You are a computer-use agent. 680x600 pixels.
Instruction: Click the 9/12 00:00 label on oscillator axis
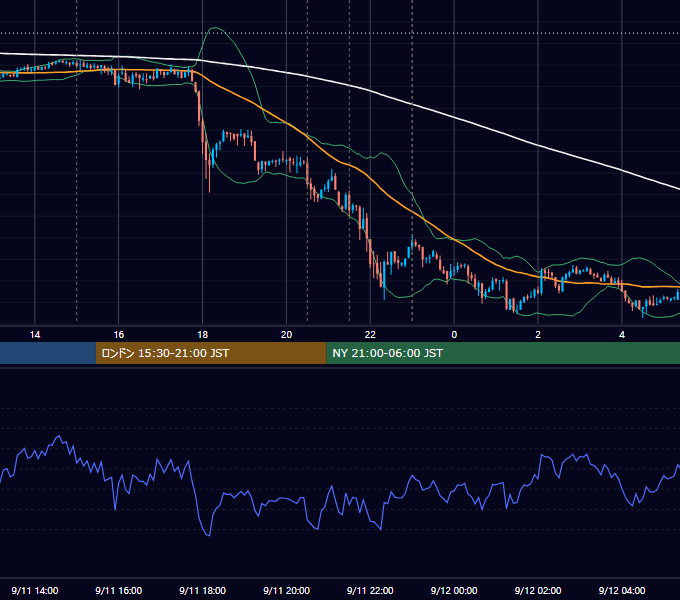[x=454, y=590]
